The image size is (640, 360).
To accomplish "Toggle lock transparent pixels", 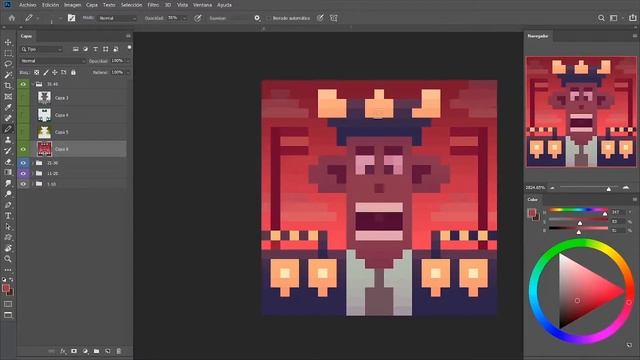I will (x=37, y=72).
